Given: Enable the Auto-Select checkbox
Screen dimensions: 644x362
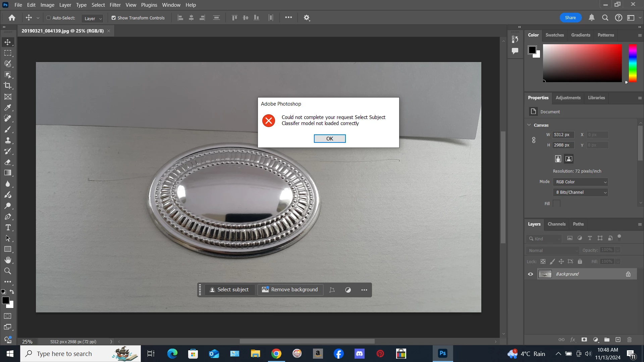Looking at the screenshot, I should (48, 18).
